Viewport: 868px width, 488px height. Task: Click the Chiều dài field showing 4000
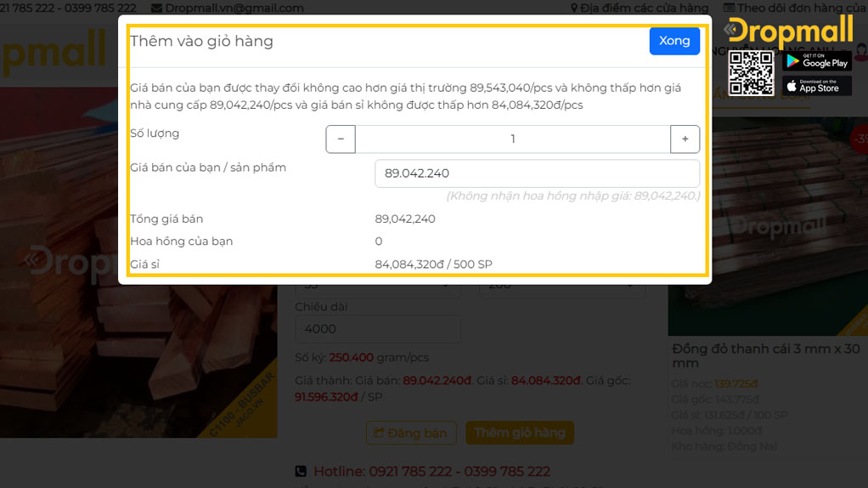point(378,329)
